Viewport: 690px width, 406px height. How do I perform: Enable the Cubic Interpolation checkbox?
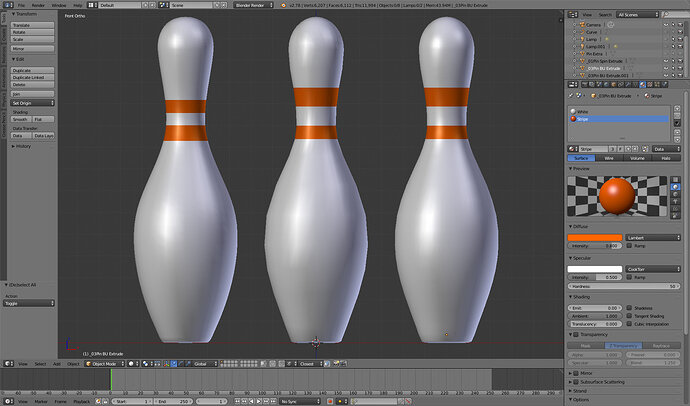pos(629,324)
